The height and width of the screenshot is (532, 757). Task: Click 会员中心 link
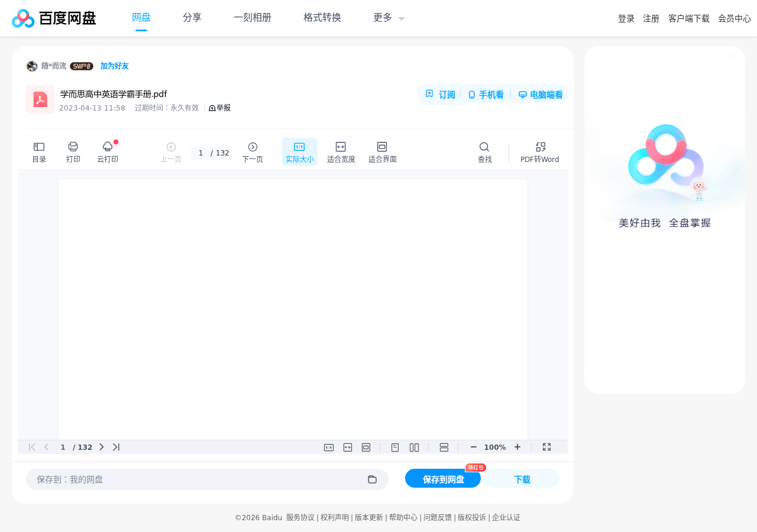(735, 18)
